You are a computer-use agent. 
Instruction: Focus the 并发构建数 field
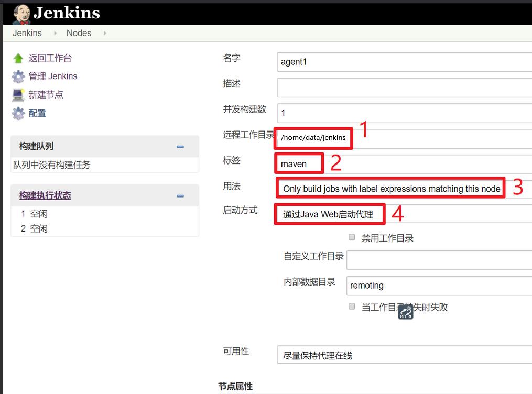tap(405, 113)
